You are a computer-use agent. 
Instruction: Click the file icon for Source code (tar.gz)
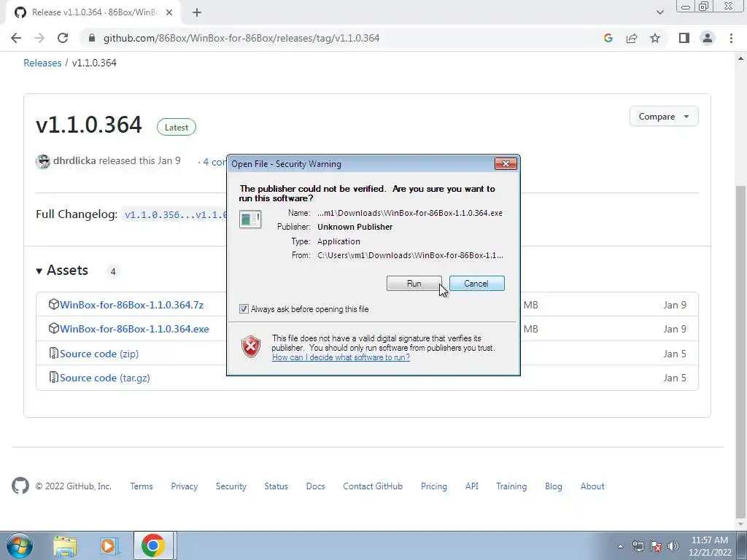[x=54, y=377]
